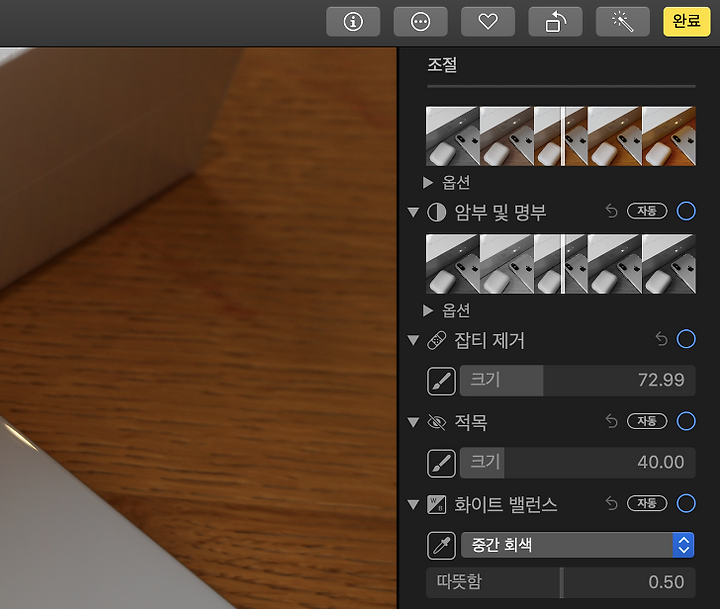Adjust 적목 크기 slider at 40.00

coord(578,463)
